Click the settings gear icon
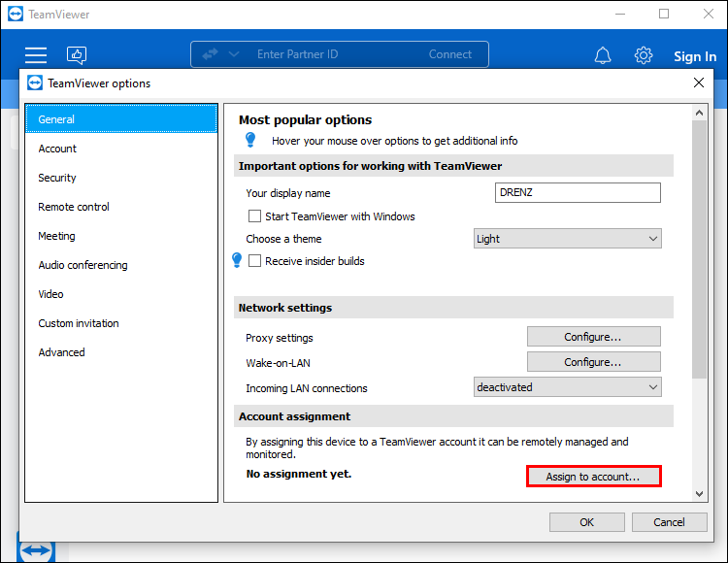The height and width of the screenshot is (563, 728). pos(644,55)
